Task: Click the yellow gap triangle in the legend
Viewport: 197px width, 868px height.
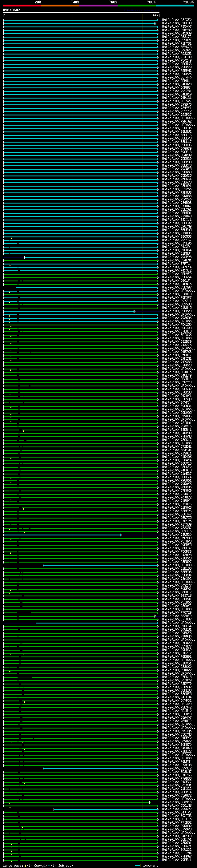Action: [x=25, y=866]
